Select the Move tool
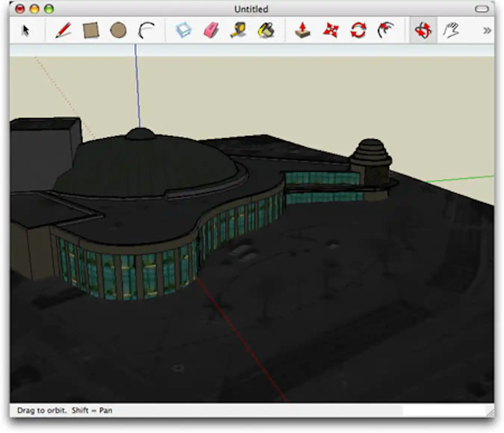The image size is (504, 433). 330,31
